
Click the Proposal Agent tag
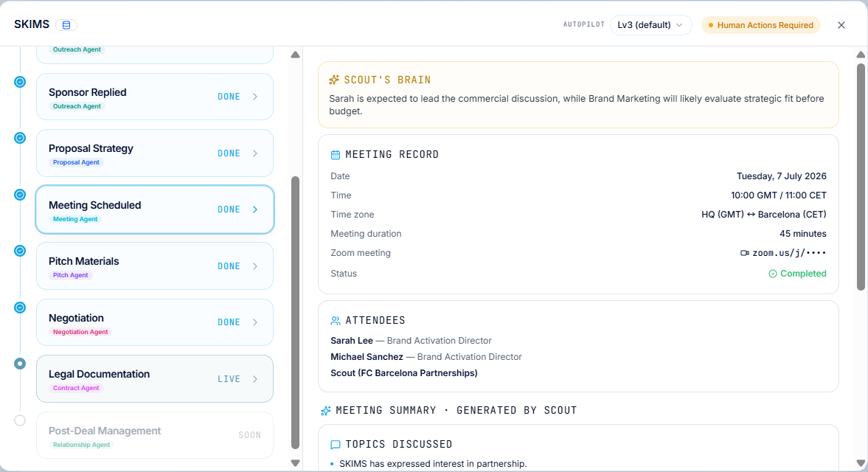pos(77,163)
